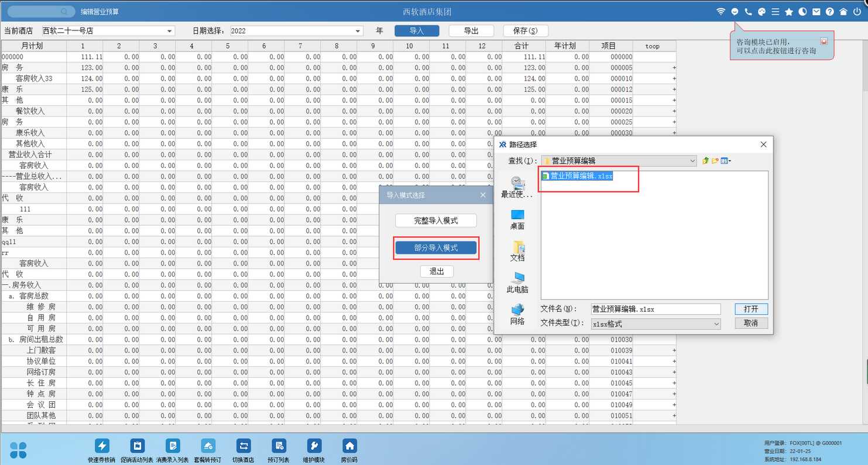Screen dimensions: 868x465
Task: Choose 部分导入模式 partial import mode
Action: point(436,248)
